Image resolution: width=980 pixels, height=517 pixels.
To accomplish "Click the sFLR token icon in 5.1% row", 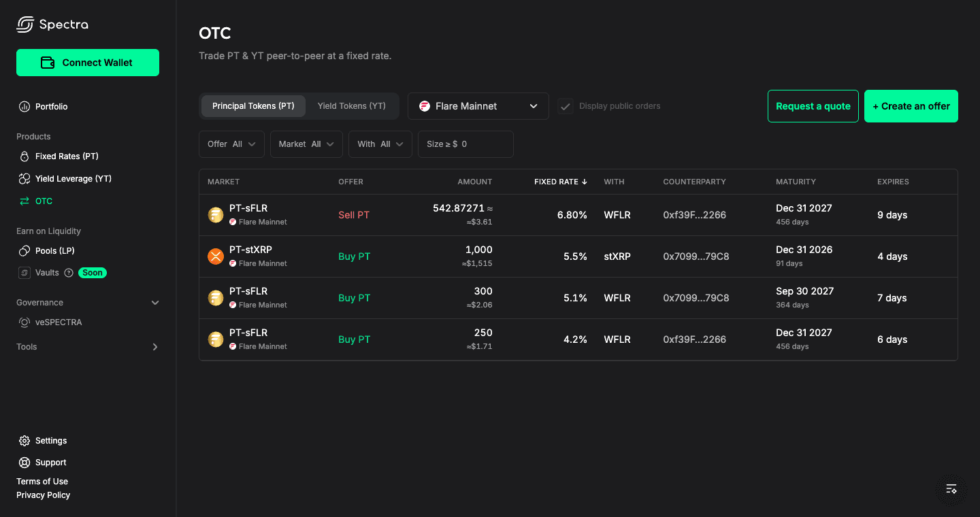I will click(x=216, y=298).
